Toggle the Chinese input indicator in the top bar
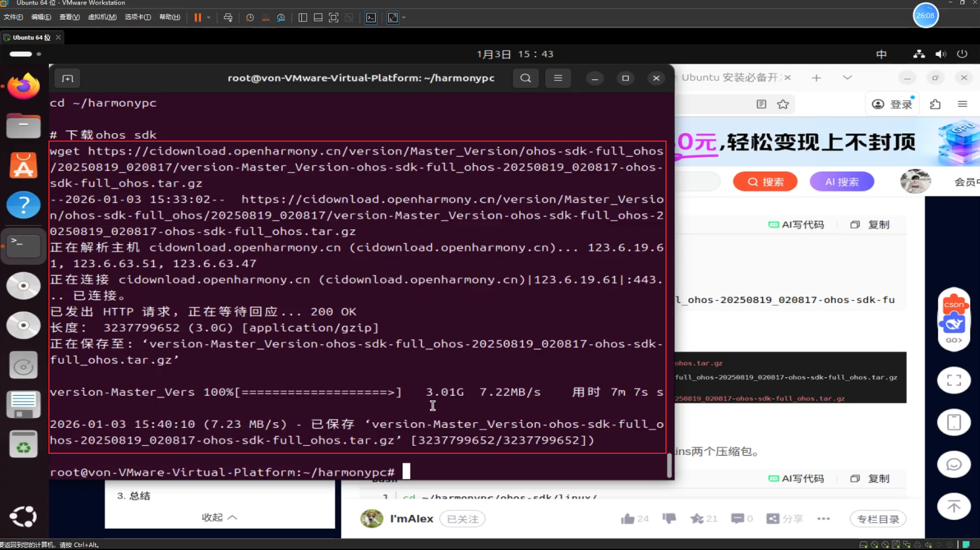This screenshot has height=550, width=980. pyautogui.click(x=881, y=54)
